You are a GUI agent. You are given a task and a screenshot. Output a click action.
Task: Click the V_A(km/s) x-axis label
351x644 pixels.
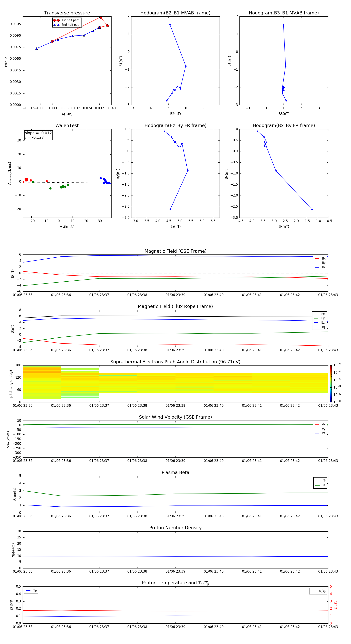point(67,227)
